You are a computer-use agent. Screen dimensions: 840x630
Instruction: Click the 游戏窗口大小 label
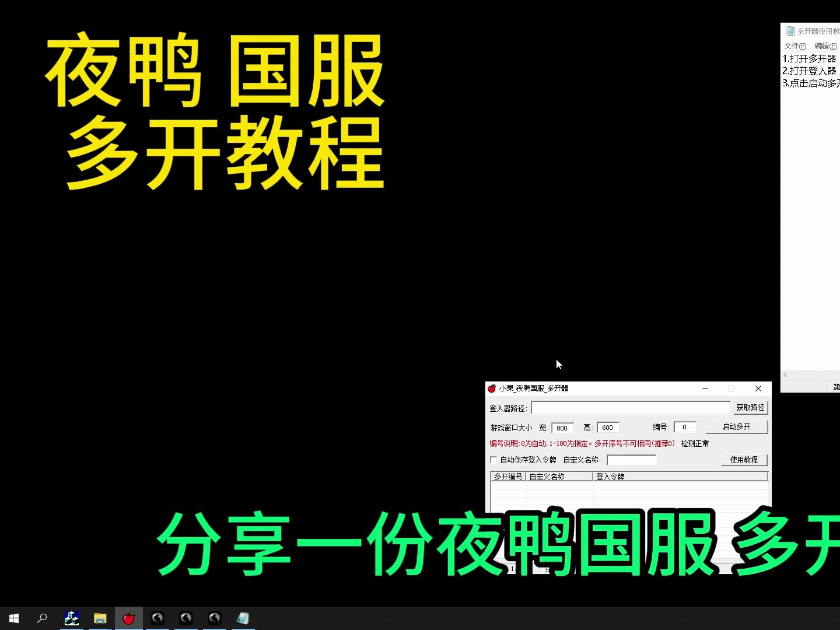[511, 428]
